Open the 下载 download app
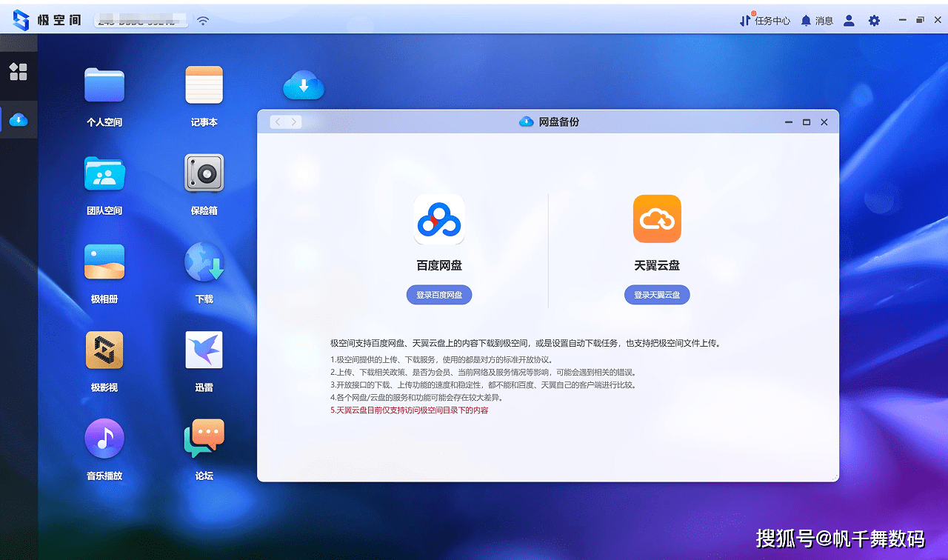 (204, 262)
